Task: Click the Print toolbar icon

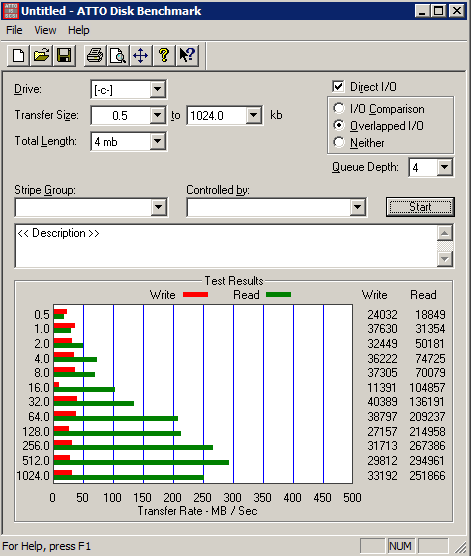Action: click(95, 56)
